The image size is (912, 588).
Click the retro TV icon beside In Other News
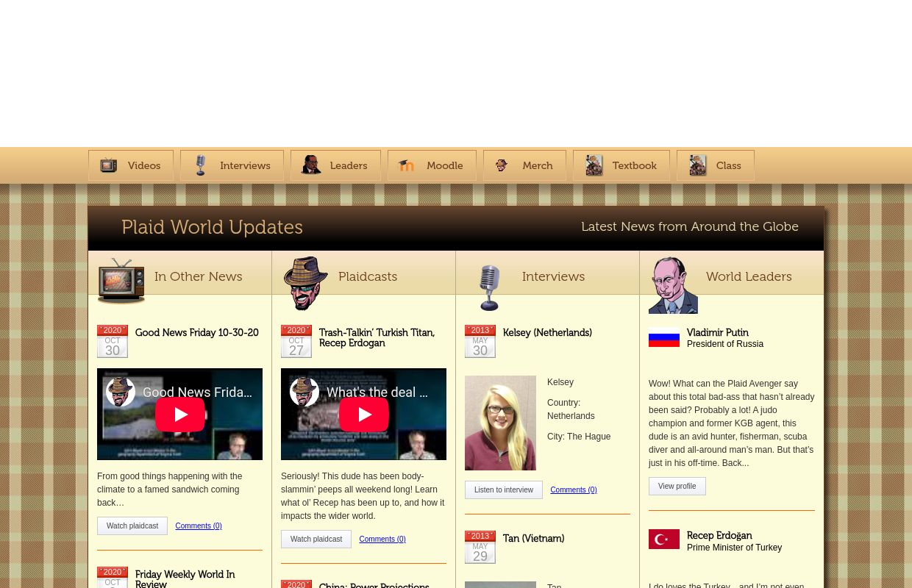(x=121, y=280)
